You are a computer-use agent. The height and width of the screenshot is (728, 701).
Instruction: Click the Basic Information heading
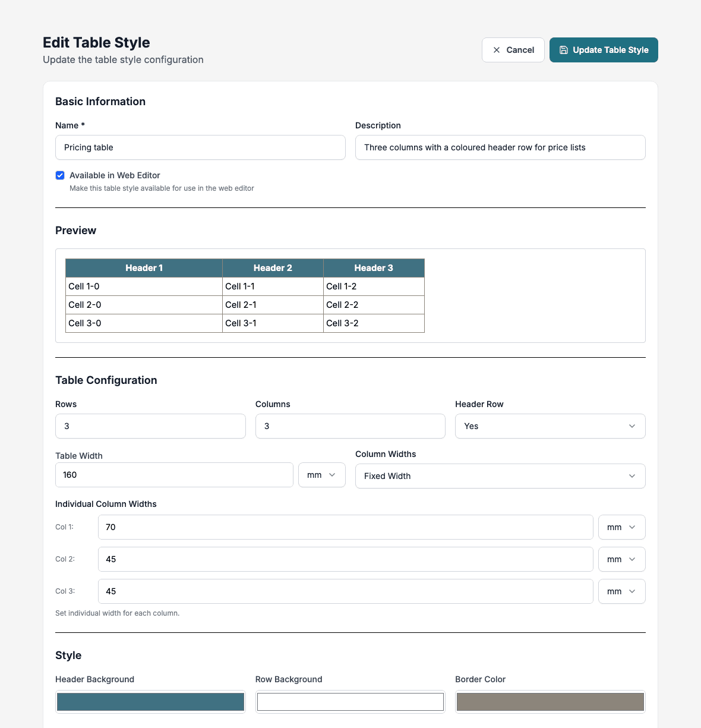pos(100,102)
